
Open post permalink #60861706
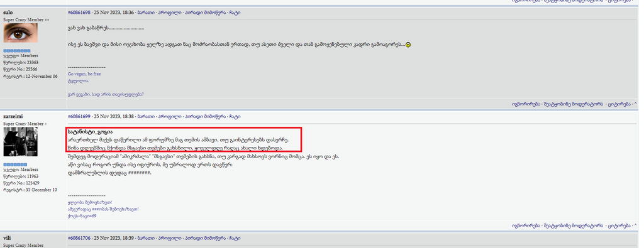pos(79,238)
